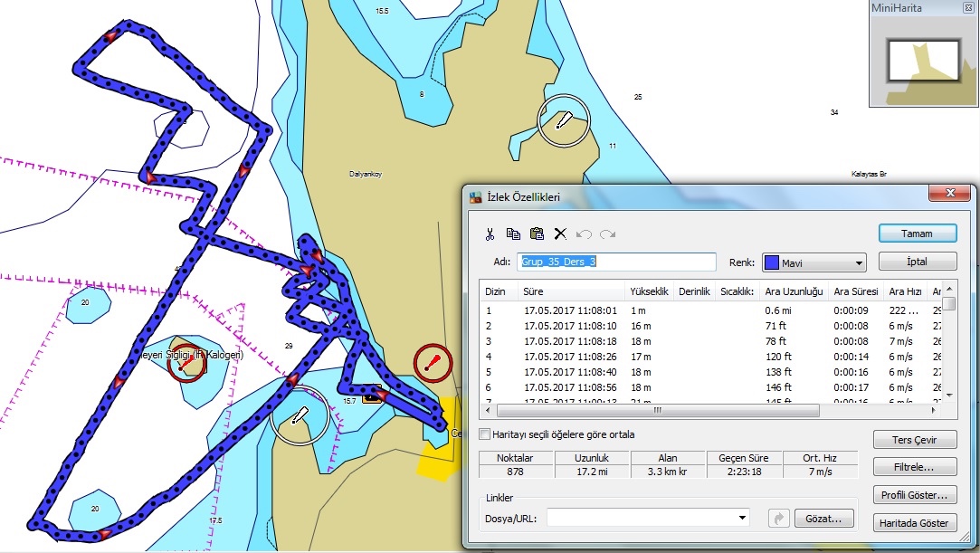The image size is (980, 553).
Task: Click the MiniHarita overview thumbnail
Action: coord(923,62)
